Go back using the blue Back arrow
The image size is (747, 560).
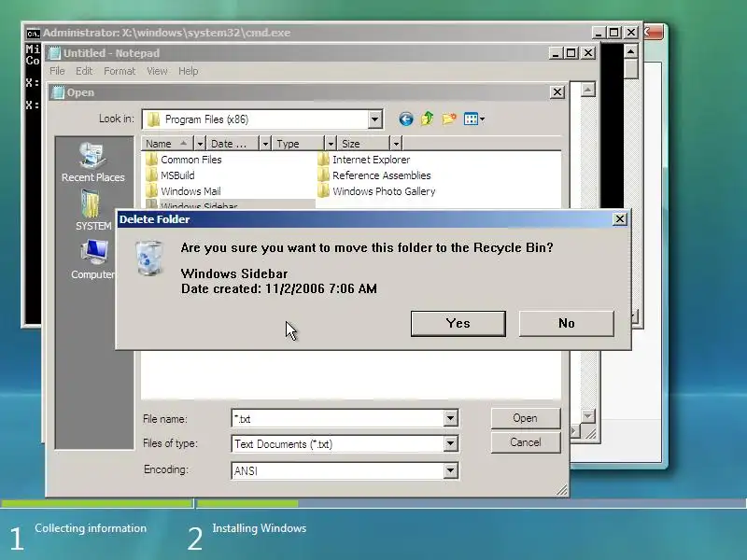(x=406, y=119)
